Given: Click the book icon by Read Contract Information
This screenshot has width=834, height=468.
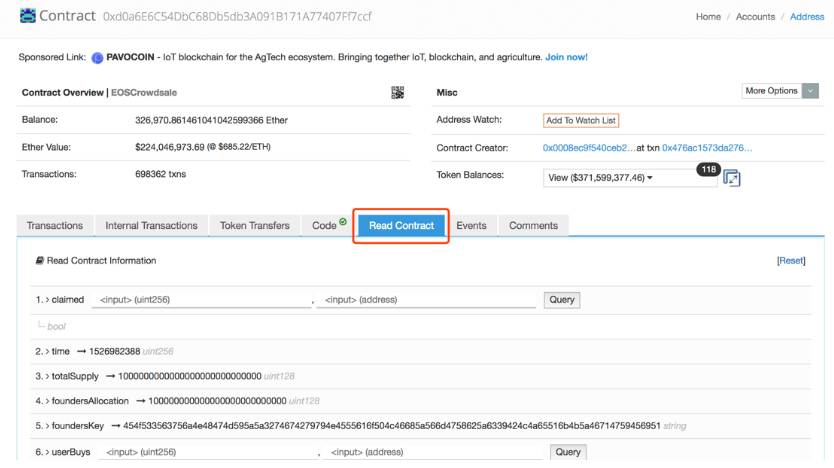Looking at the screenshot, I should click(x=39, y=261).
